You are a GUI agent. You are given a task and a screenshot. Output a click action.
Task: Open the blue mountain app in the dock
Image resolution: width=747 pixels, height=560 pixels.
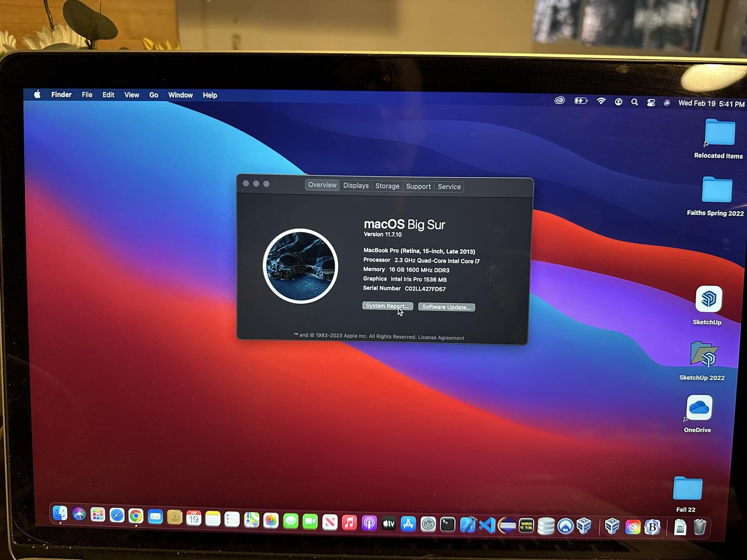pyautogui.click(x=565, y=526)
